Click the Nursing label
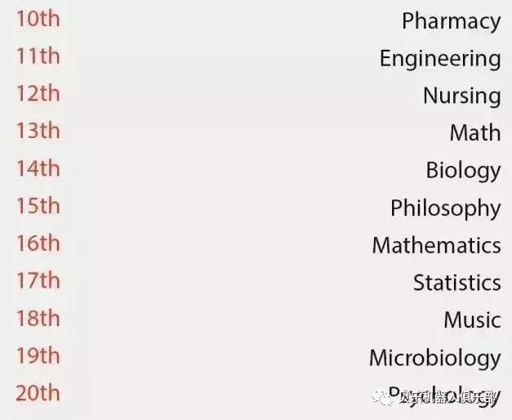The image size is (512, 420). click(461, 96)
